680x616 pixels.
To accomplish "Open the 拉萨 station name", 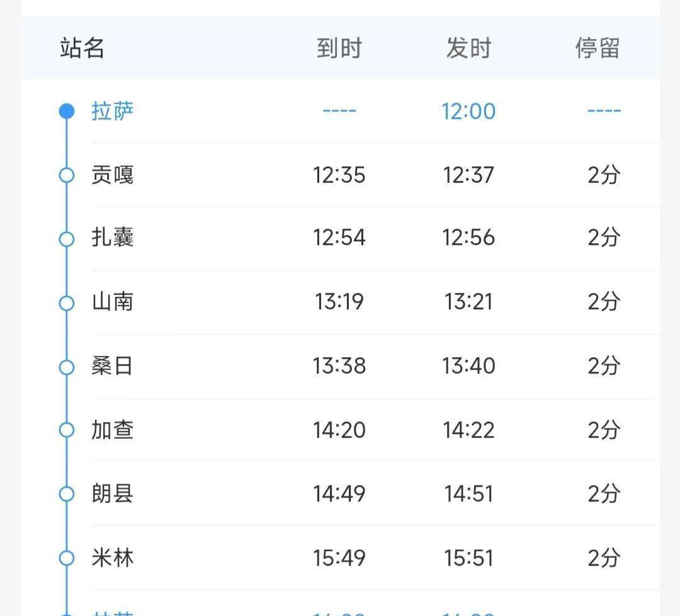I will click(113, 111).
